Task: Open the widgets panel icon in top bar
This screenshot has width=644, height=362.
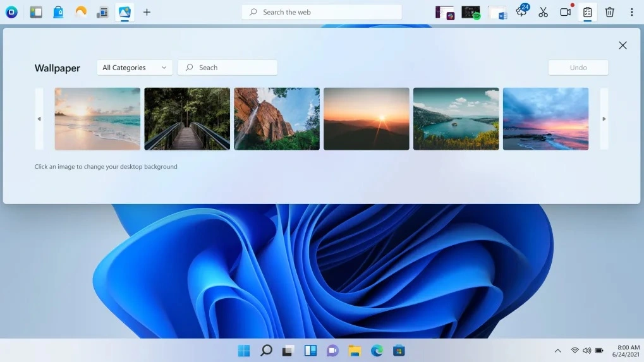Action: [x=36, y=12]
